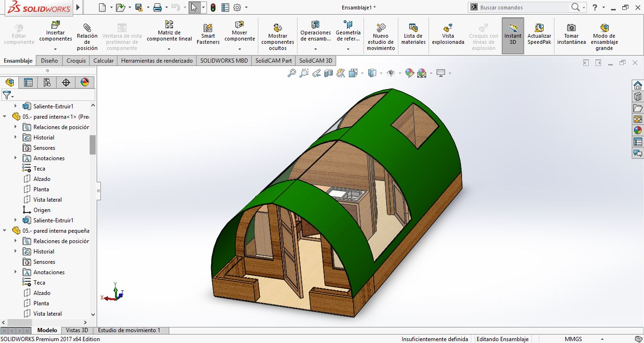Open the SOLIDWORKS Forum task pane icon
The height and width of the screenshot is (343, 644).
[638, 153]
